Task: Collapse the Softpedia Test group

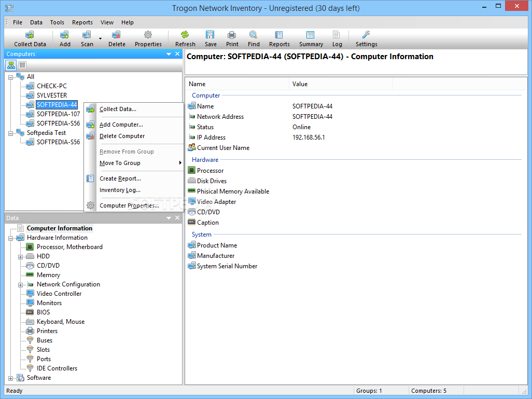Action: click(x=11, y=134)
